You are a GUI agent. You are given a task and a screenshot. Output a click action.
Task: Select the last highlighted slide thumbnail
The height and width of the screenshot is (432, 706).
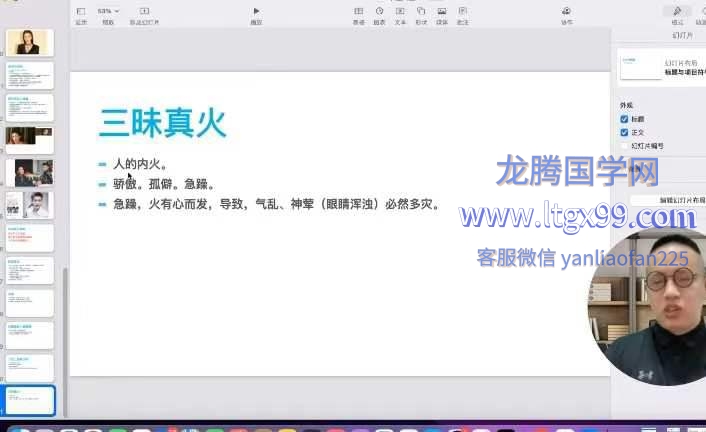[30, 400]
